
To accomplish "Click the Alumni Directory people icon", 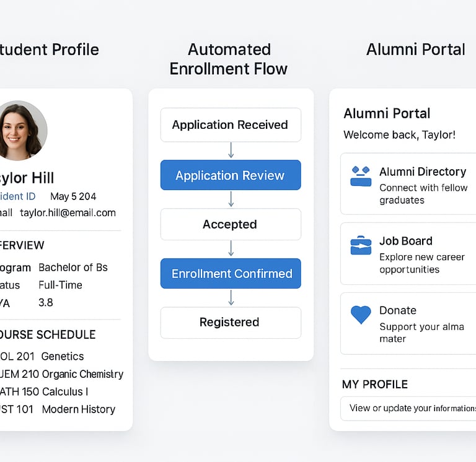I will click(360, 176).
